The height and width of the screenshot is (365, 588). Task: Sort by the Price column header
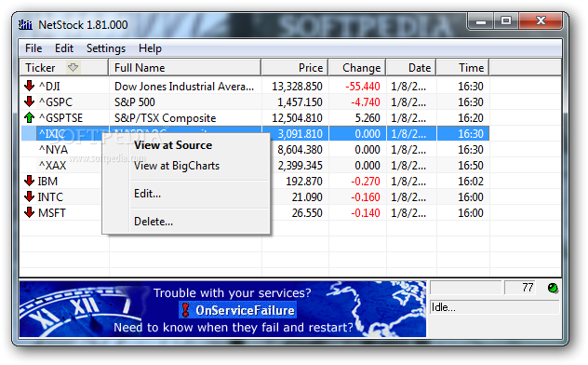(295, 68)
